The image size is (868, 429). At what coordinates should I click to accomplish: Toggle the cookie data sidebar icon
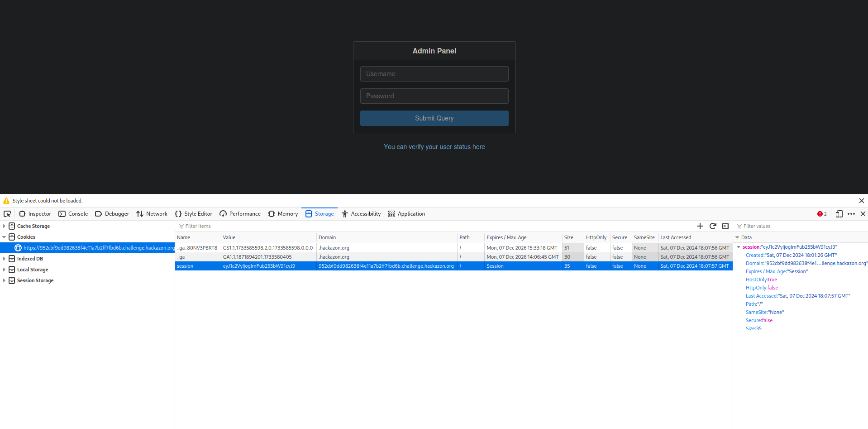pyautogui.click(x=725, y=226)
